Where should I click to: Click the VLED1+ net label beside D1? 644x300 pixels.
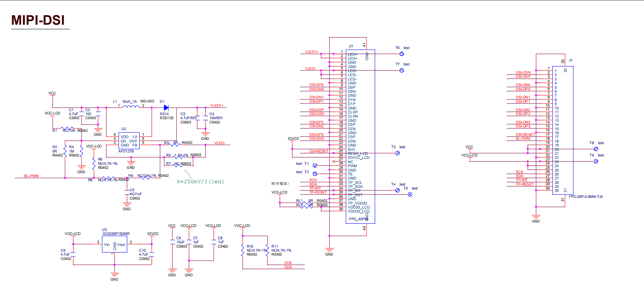pyautogui.click(x=216, y=105)
